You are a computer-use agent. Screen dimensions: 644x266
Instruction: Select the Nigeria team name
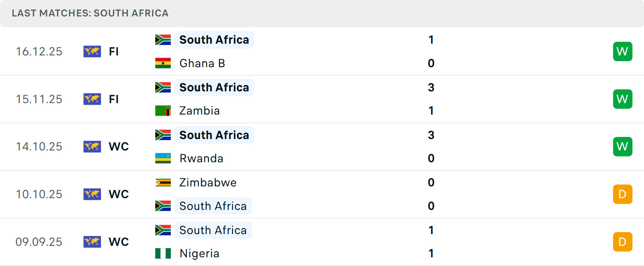199,253
